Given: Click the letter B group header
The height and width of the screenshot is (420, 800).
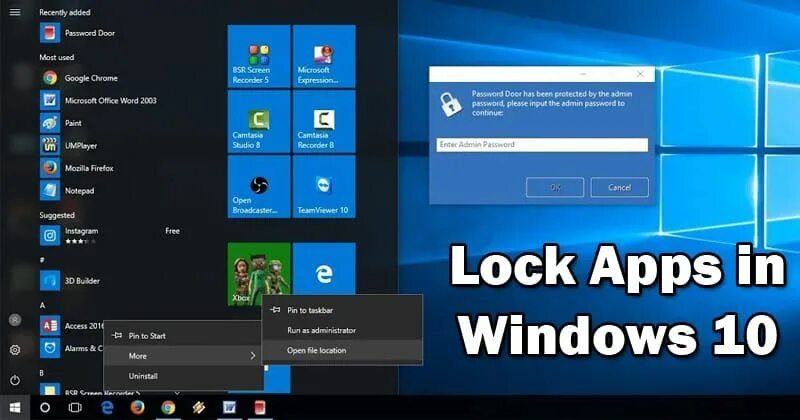Looking at the screenshot, I should [x=42, y=373].
